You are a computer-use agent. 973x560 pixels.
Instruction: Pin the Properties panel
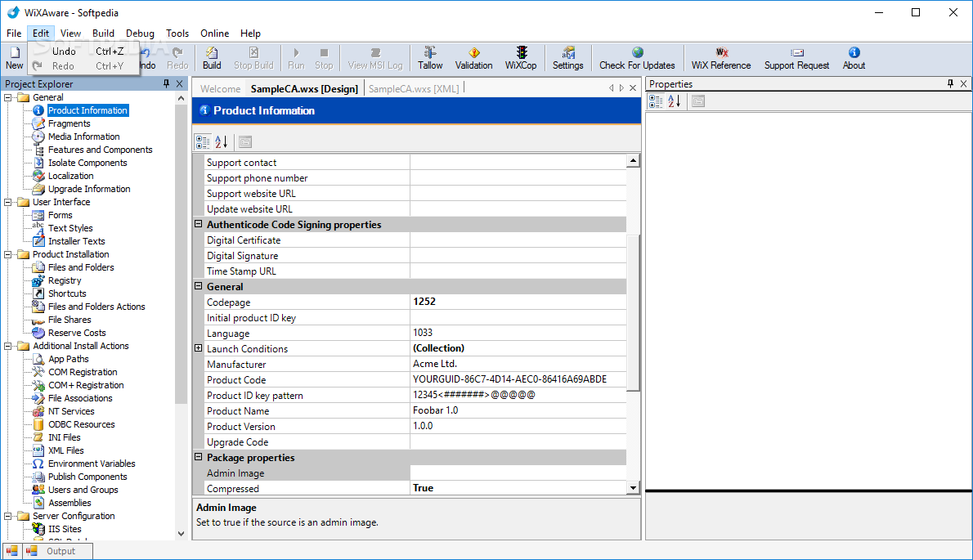coord(951,83)
